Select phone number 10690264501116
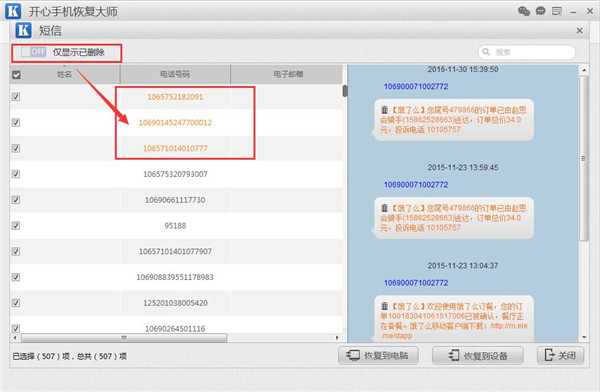The height and width of the screenshot is (392, 600). (175, 328)
